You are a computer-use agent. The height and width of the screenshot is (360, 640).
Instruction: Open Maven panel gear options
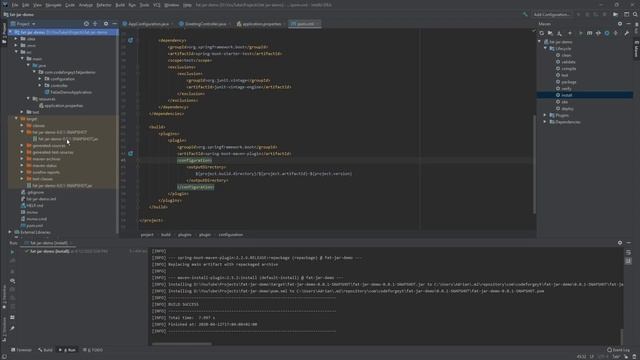pos(620,24)
